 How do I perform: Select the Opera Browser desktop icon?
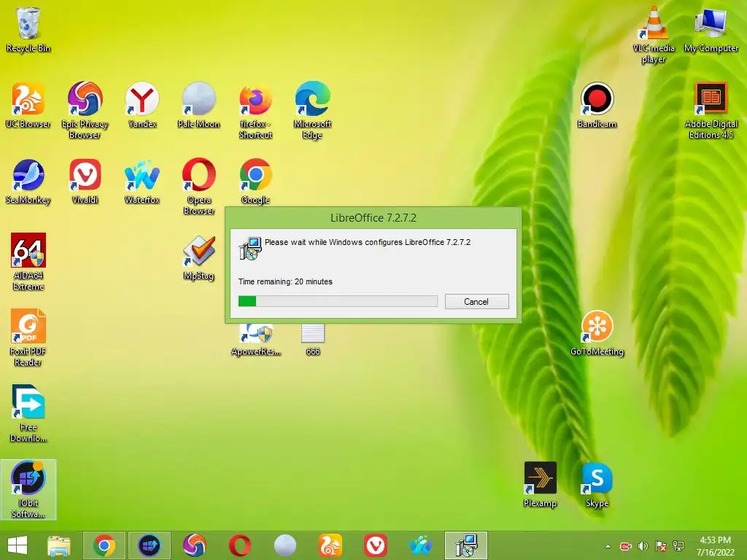(198, 186)
